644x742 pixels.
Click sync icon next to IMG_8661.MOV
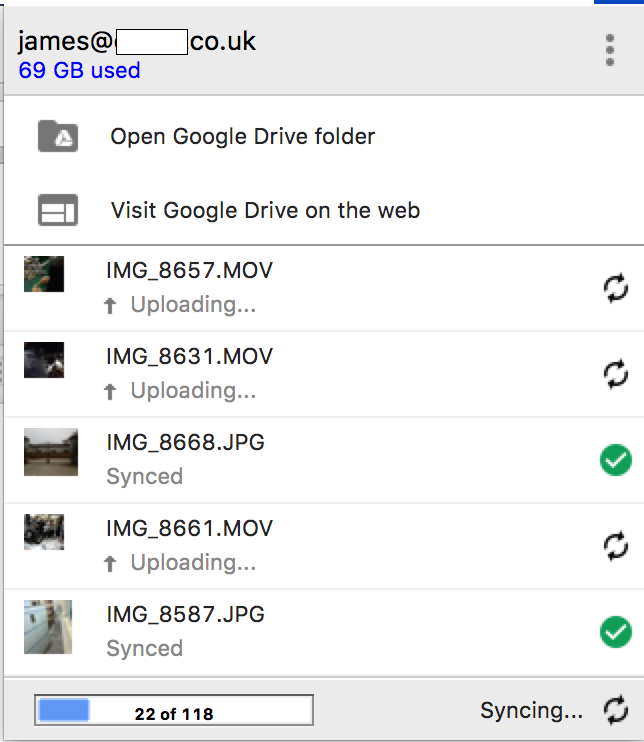point(616,546)
